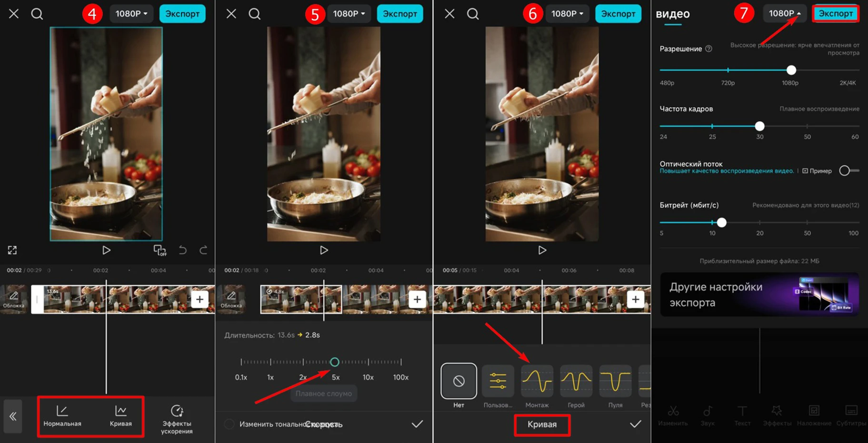Collapse the 1080P dropdown in panel 7
Viewport: 868px width, 443px height.
point(785,13)
